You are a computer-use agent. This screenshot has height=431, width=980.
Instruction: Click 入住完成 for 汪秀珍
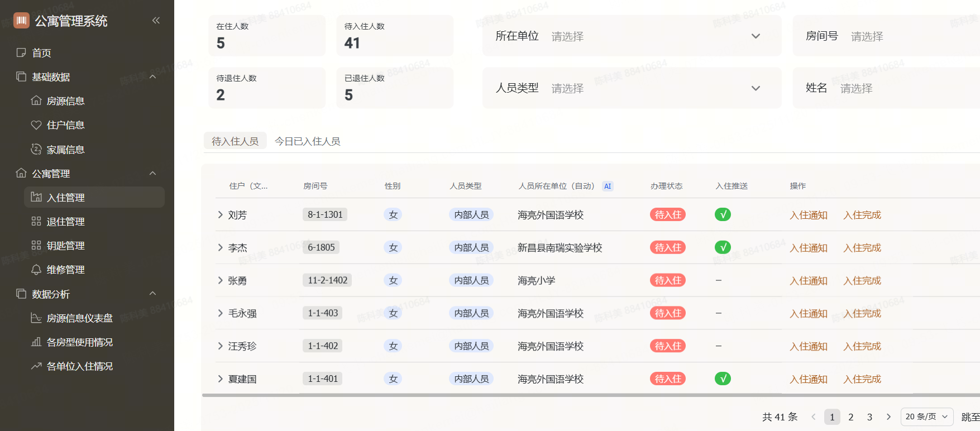(862, 347)
